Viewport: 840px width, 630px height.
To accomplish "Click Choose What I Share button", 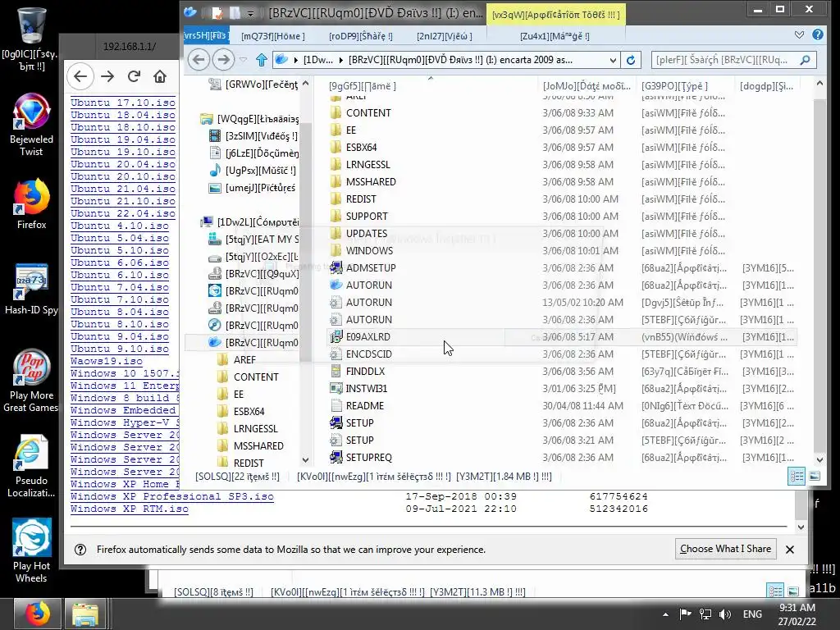I will pyautogui.click(x=725, y=549).
